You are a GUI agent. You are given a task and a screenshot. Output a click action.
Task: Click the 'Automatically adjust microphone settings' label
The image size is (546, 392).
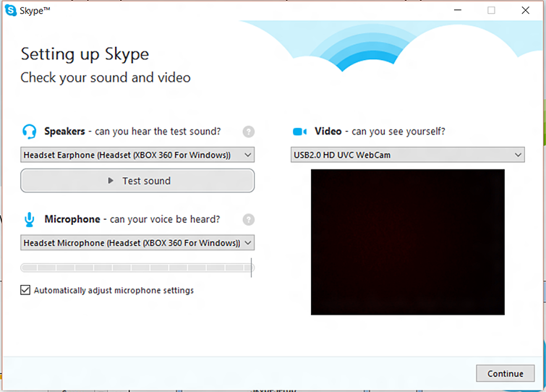tap(114, 290)
